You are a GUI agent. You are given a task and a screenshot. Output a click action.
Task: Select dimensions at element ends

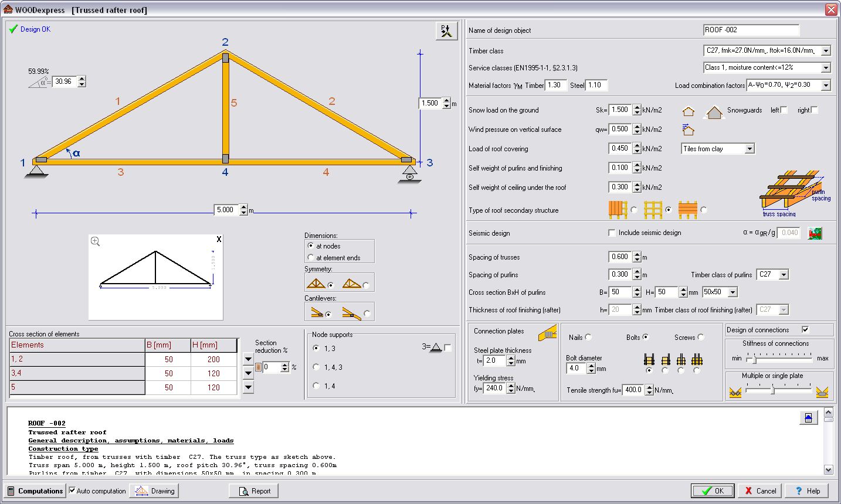click(311, 257)
